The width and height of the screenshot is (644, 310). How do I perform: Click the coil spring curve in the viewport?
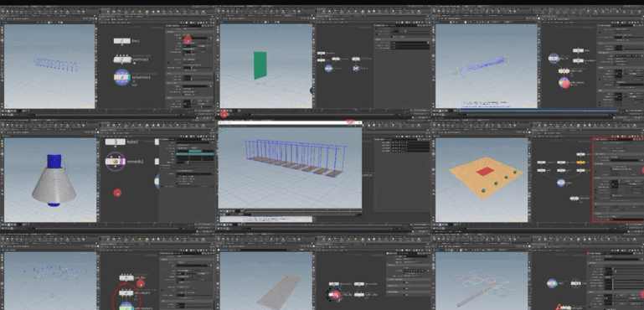pyautogui.click(x=55, y=65)
